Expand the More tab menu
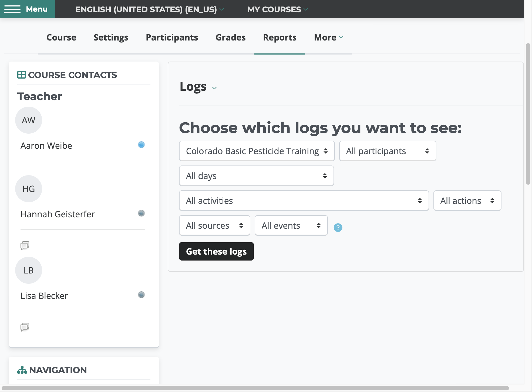The image size is (532, 392). pos(329,37)
